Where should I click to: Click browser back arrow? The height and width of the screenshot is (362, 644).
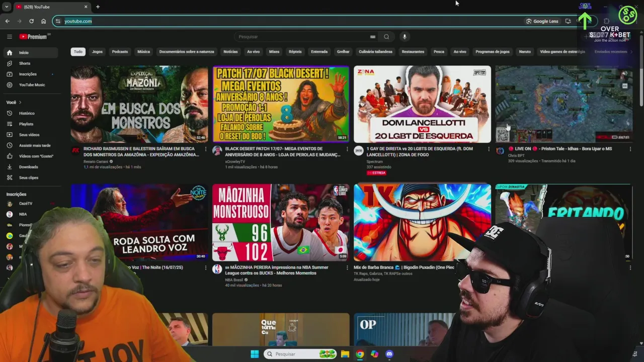coord(7,21)
